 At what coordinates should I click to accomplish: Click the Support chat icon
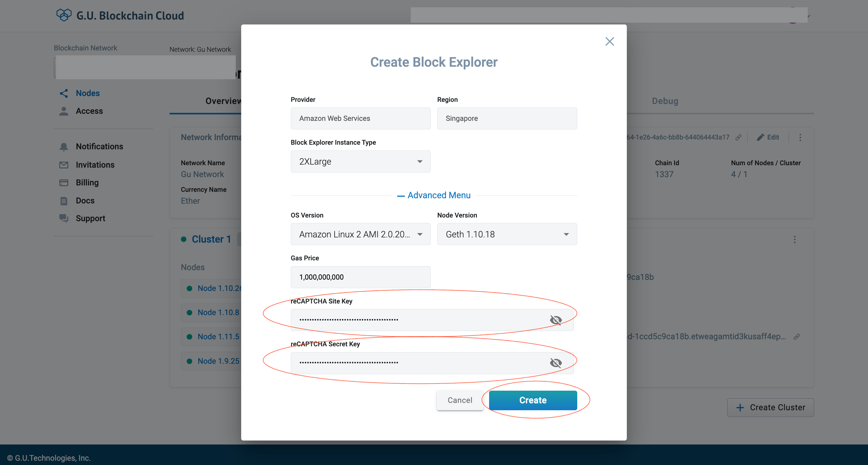[64, 218]
